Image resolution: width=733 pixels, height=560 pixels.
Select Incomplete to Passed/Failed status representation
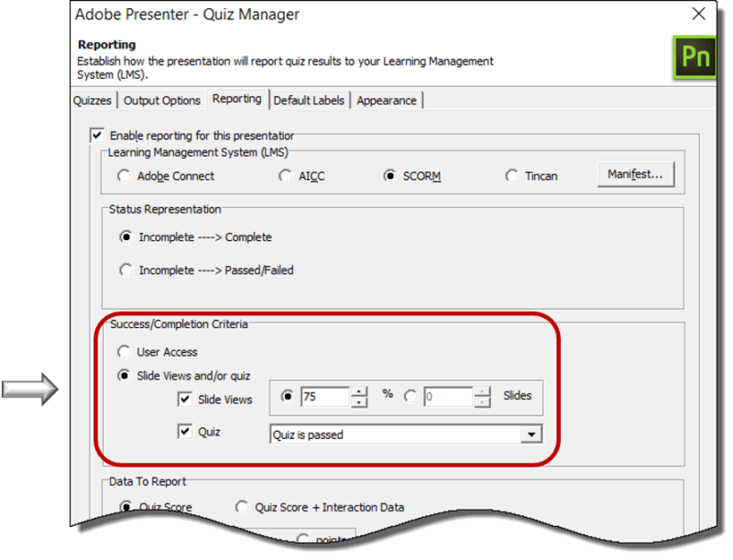[x=126, y=270]
